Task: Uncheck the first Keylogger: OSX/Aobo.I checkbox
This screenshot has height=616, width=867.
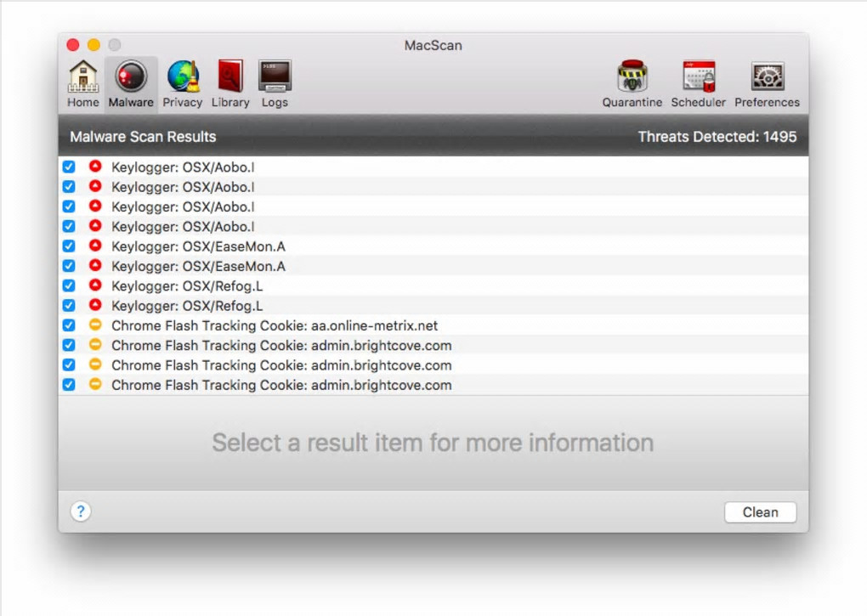Action: 69,167
